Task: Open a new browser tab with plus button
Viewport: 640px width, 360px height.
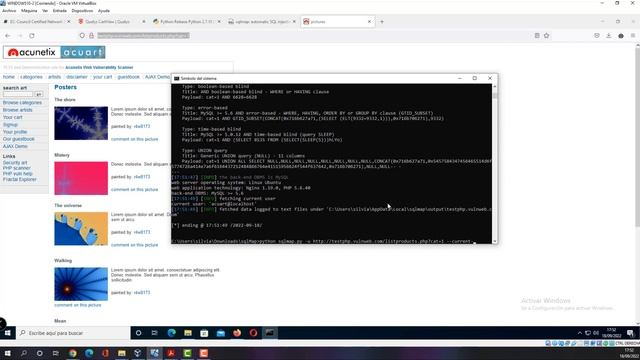Action: (x=382, y=22)
